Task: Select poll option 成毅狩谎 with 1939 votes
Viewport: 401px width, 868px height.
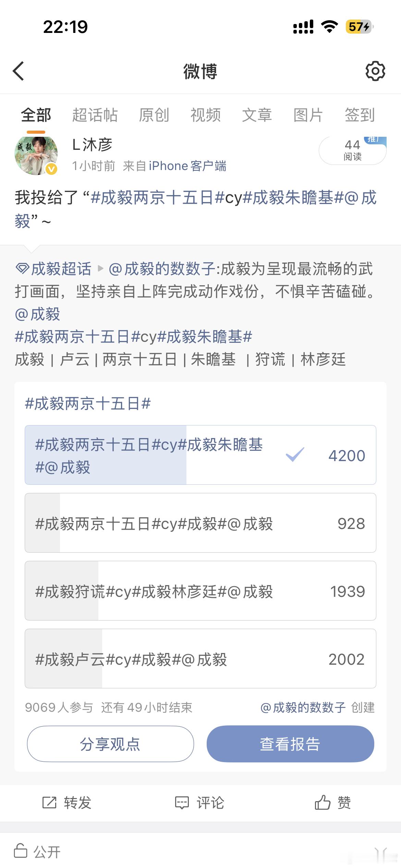Action: coord(200,591)
